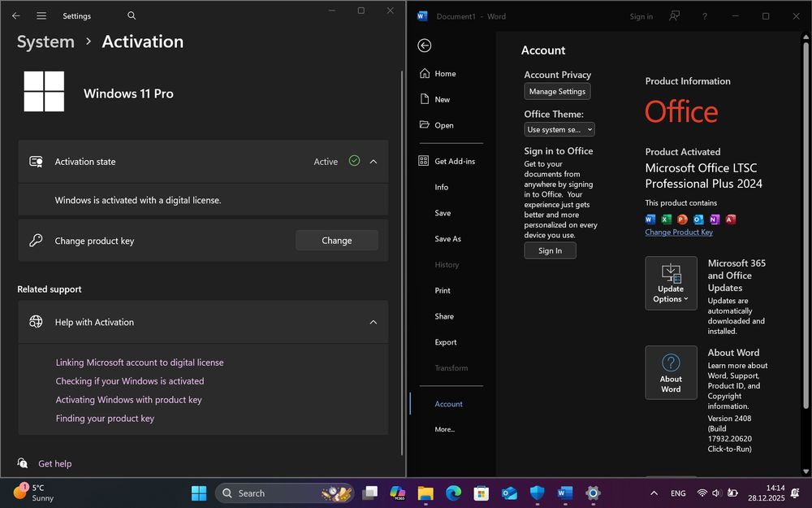Click the ENG language indicator in tray

(x=678, y=493)
